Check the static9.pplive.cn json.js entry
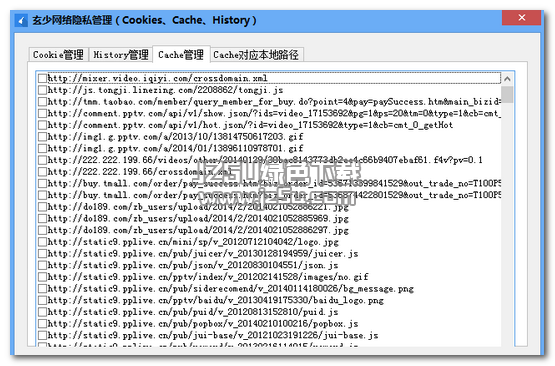 (x=42, y=265)
